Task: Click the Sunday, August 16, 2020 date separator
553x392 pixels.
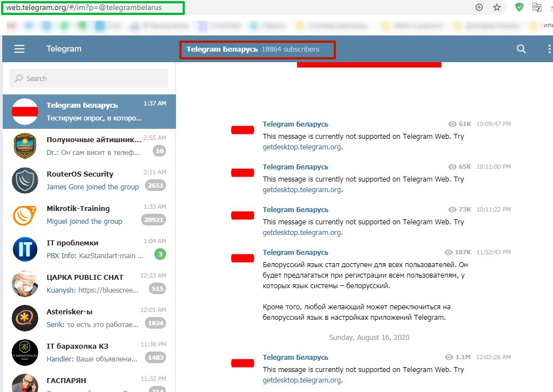Action: click(x=369, y=338)
